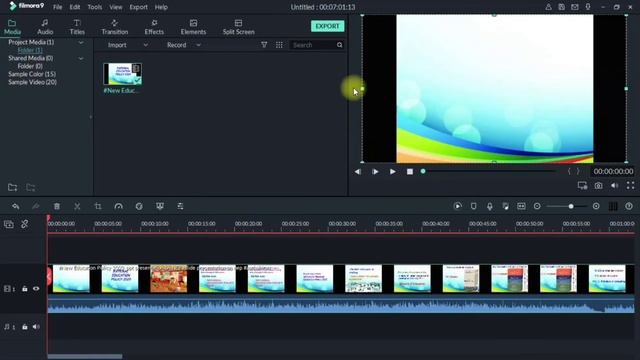The width and height of the screenshot is (640, 360).
Task: Click the Green Screen icon
Action: click(160, 207)
